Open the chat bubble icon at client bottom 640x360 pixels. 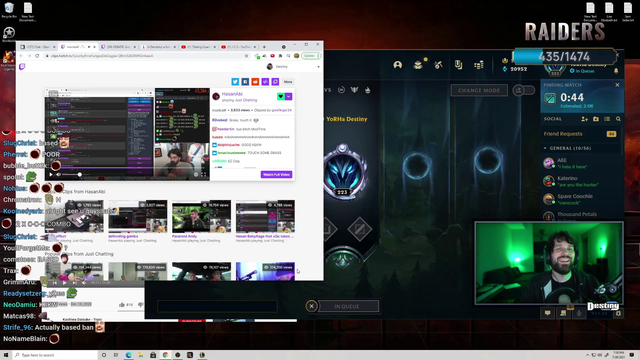pos(547,313)
